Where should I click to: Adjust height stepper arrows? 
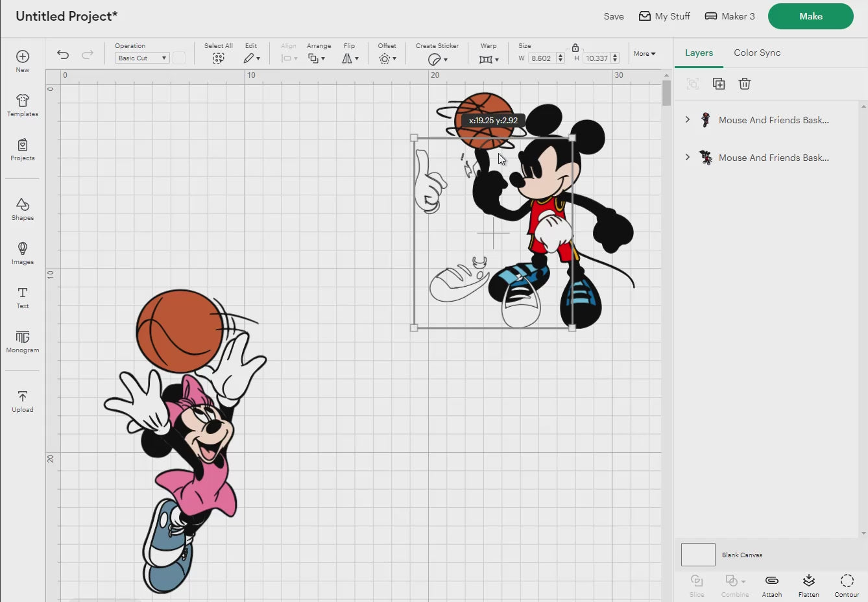[615, 58]
